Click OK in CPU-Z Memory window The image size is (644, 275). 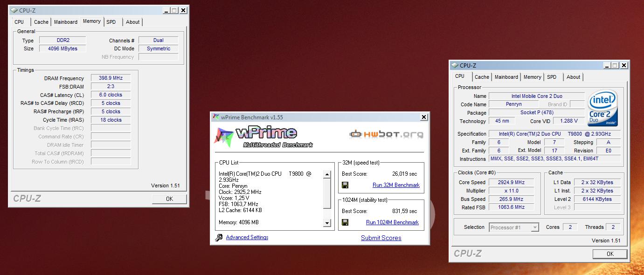(x=169, y=199)
